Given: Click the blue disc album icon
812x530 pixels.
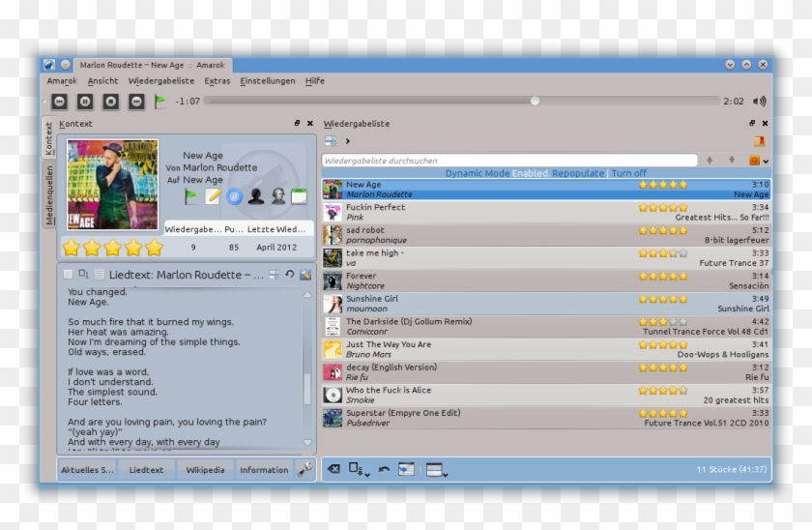Looking at the screenshot, I should click(235, 196).
